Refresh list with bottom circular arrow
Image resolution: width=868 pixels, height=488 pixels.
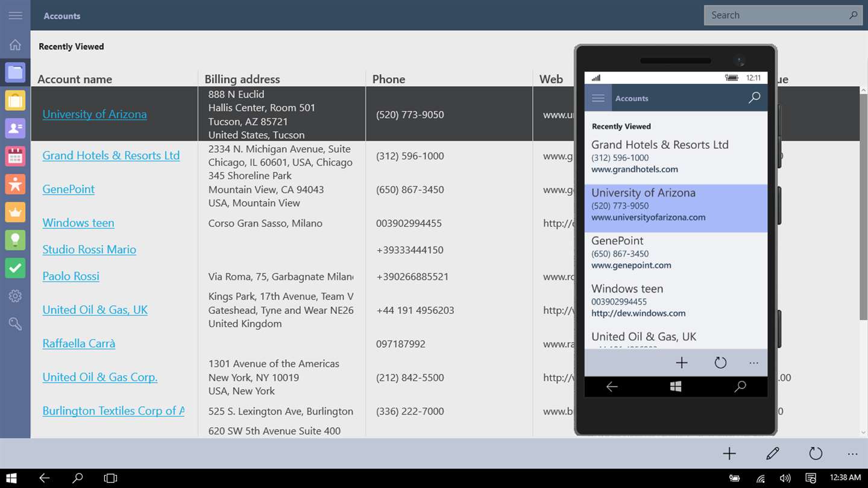[x=816, y=454]
